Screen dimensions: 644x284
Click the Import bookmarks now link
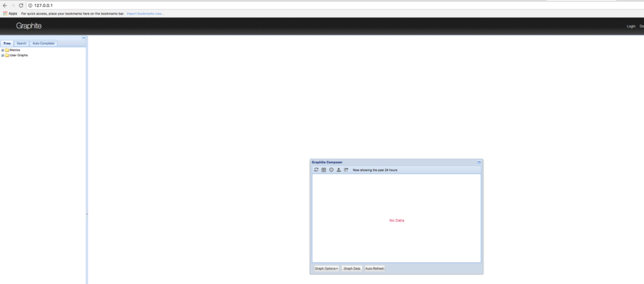tap(145, 13)
